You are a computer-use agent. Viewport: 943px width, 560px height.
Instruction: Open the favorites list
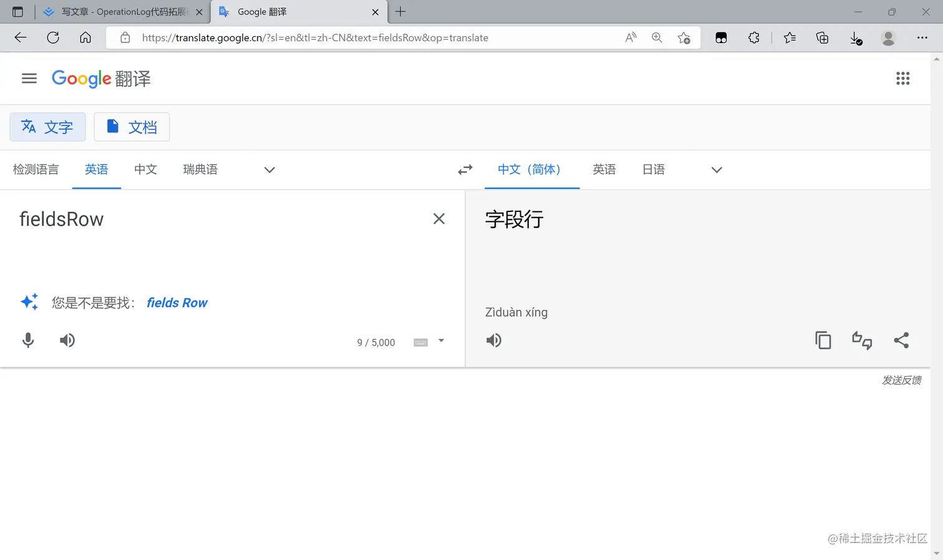coord(790,37)
